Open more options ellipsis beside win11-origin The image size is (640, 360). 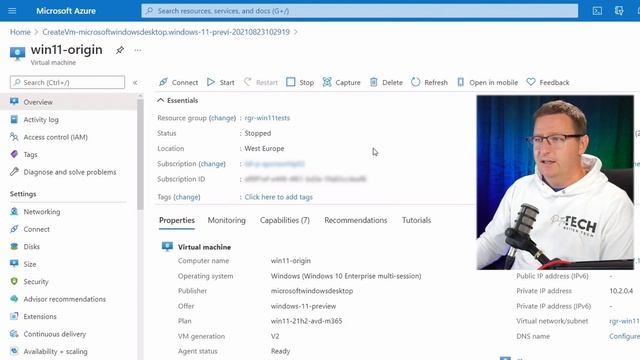(x=138, y=50)
